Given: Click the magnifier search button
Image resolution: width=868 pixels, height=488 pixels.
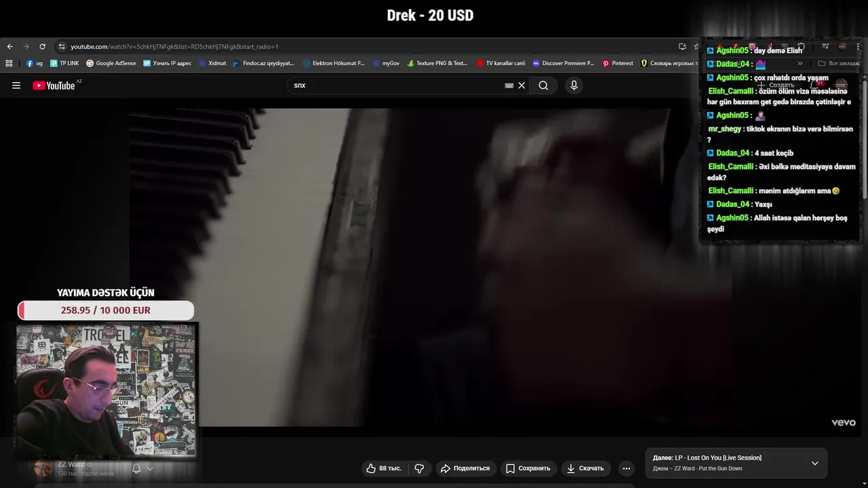Looking at the screenshot, I should [x=543, y=85].
